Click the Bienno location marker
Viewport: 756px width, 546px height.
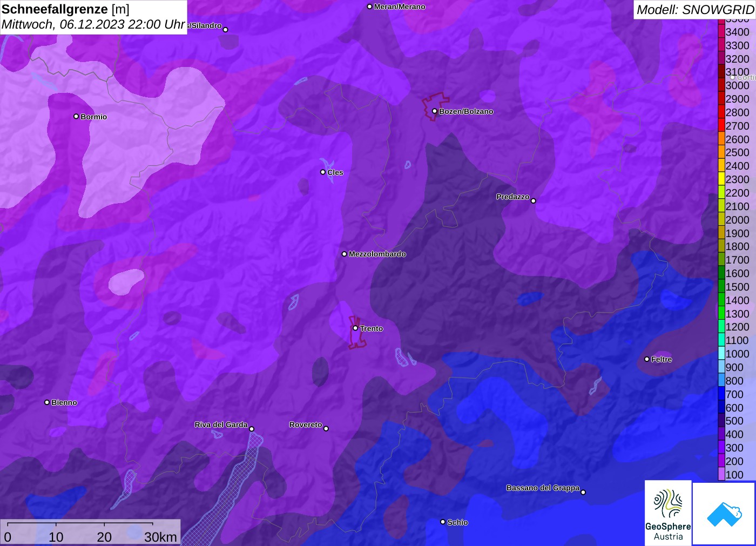tap(47, 402)
